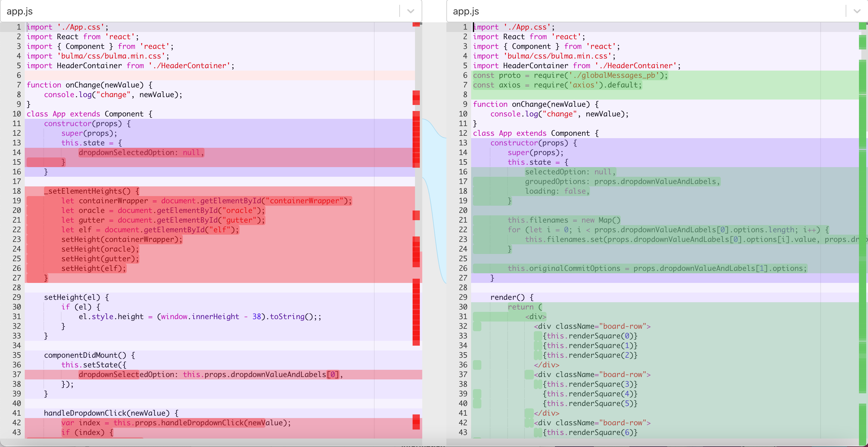Image resolution: width=868 pixels, height=447 pixels.
Task: Open the right pane app.js file dropdown
Action: coord(857,11)
